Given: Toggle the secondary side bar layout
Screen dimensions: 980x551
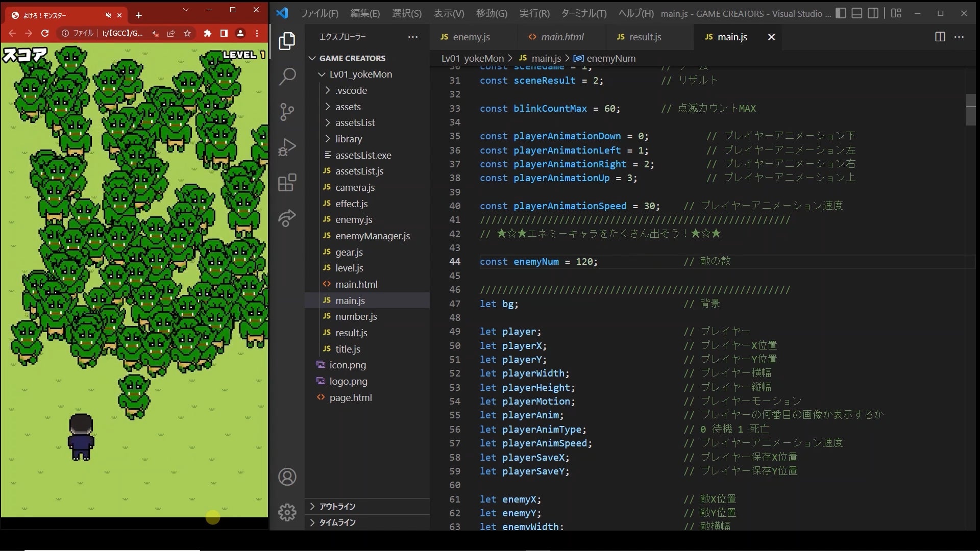Looking at the screenshot, I should tap(873, 13).
